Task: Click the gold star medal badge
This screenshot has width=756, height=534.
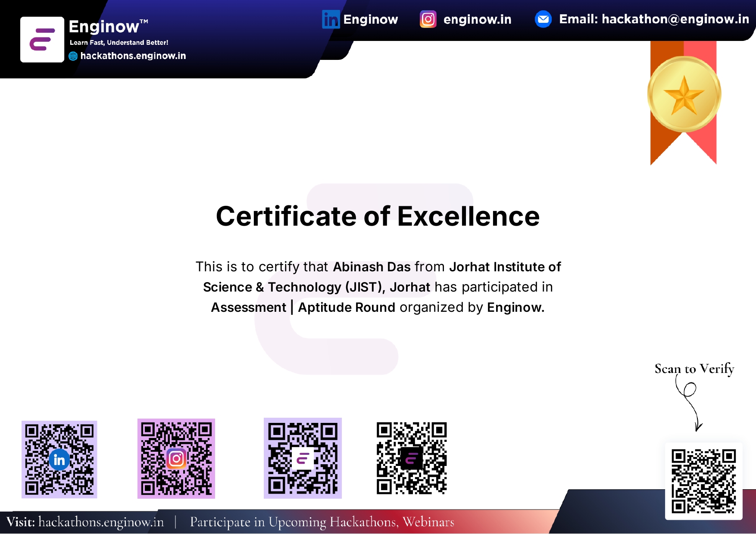Action: click(x=684, y=94)
